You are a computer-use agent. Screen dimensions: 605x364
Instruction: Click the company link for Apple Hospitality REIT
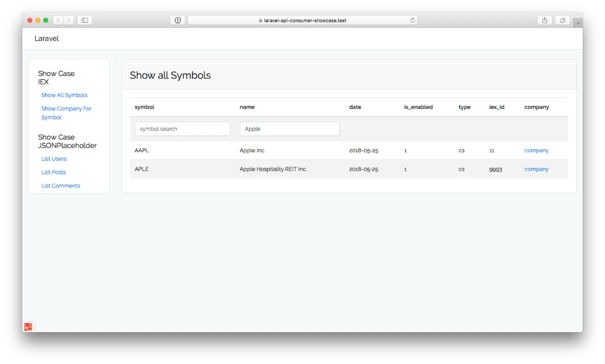click(x=536, y=169)
